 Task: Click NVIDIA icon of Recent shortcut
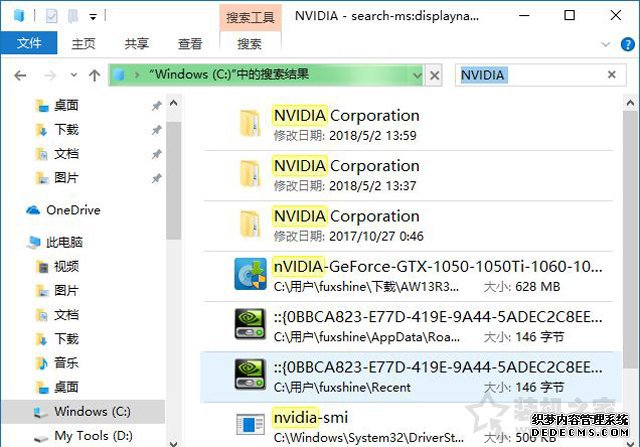[x=250, y=374]
